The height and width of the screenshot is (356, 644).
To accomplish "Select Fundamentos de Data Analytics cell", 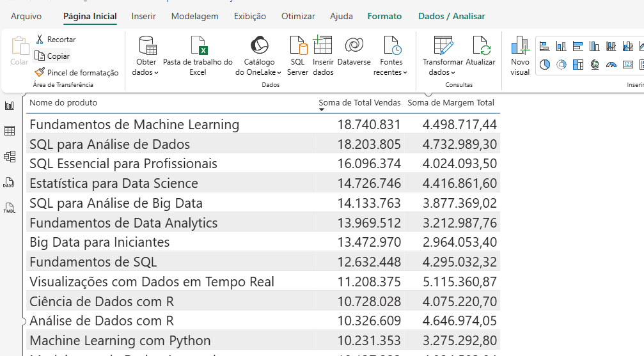I will point(123,222).
